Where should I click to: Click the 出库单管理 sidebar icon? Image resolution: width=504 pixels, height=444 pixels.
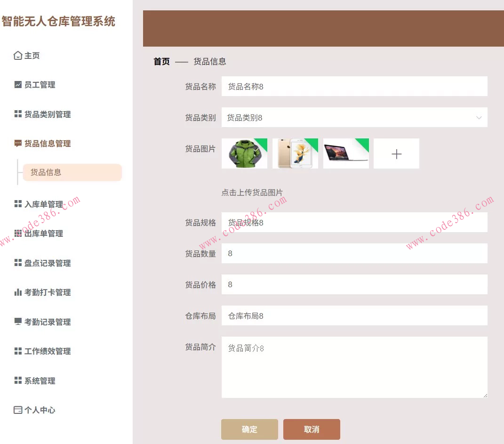point(17,233)
